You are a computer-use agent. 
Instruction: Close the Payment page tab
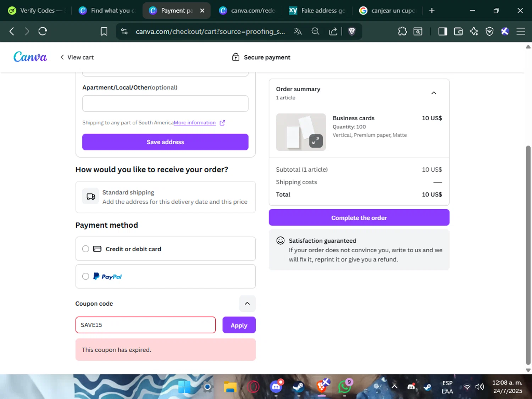202,11
